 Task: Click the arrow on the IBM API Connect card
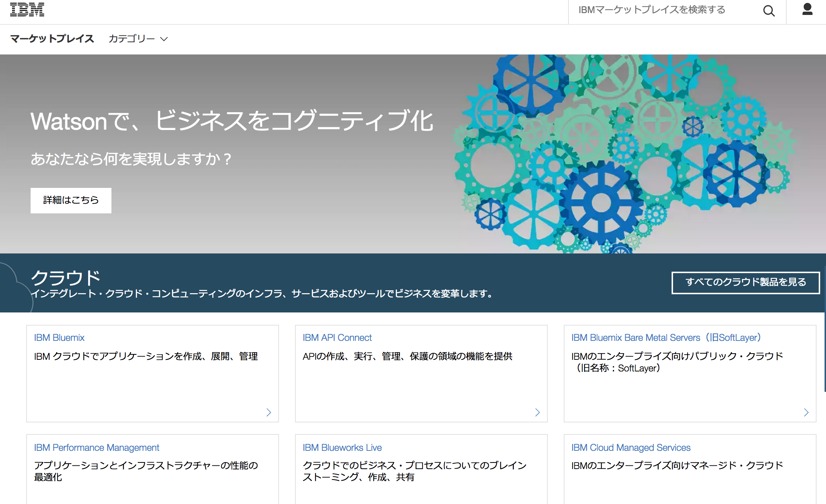537,413
